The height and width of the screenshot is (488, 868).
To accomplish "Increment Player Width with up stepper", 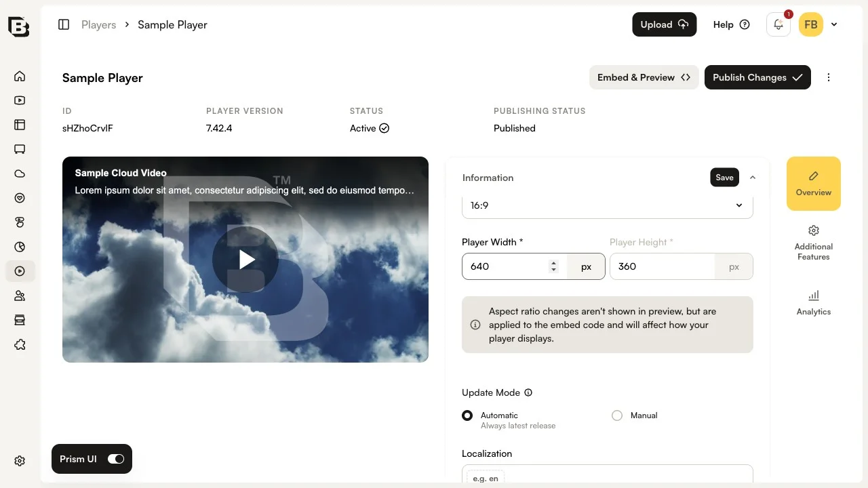I will coord(554,263).
